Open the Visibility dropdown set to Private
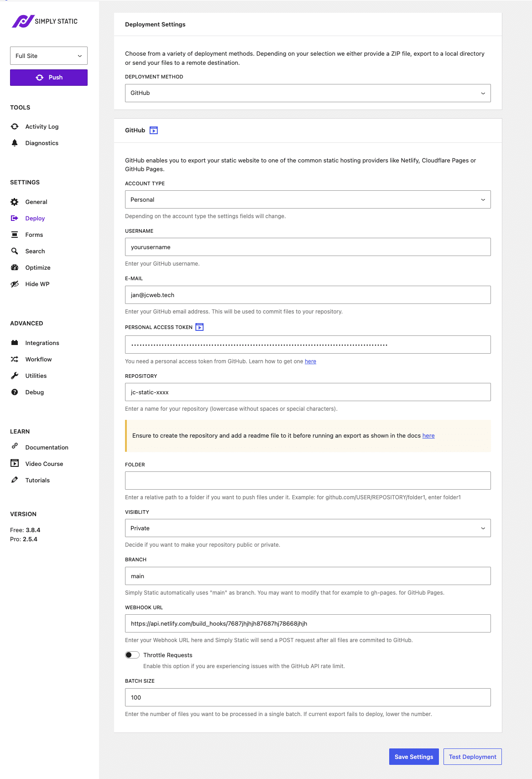 308,528
